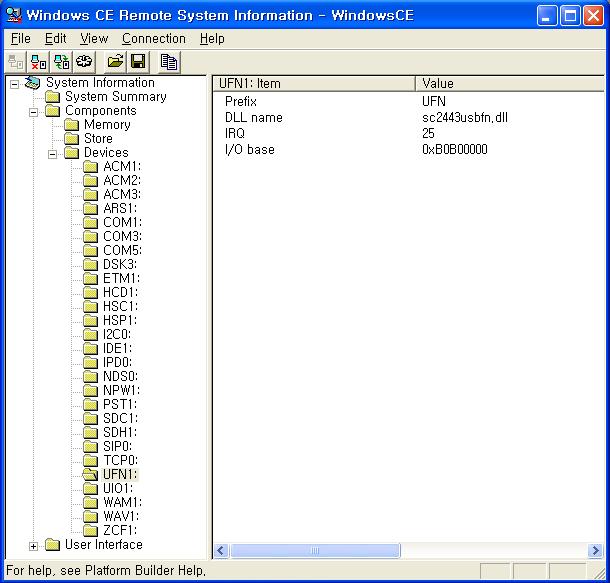Click the scroll left arrow
Viewport: 610px width, 583px height.
(x=221, y=551)
